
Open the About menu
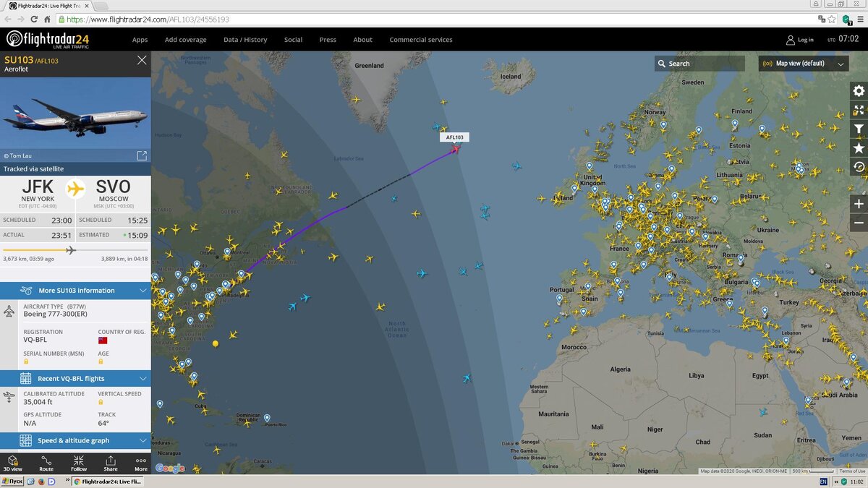(x=362, y=40)
